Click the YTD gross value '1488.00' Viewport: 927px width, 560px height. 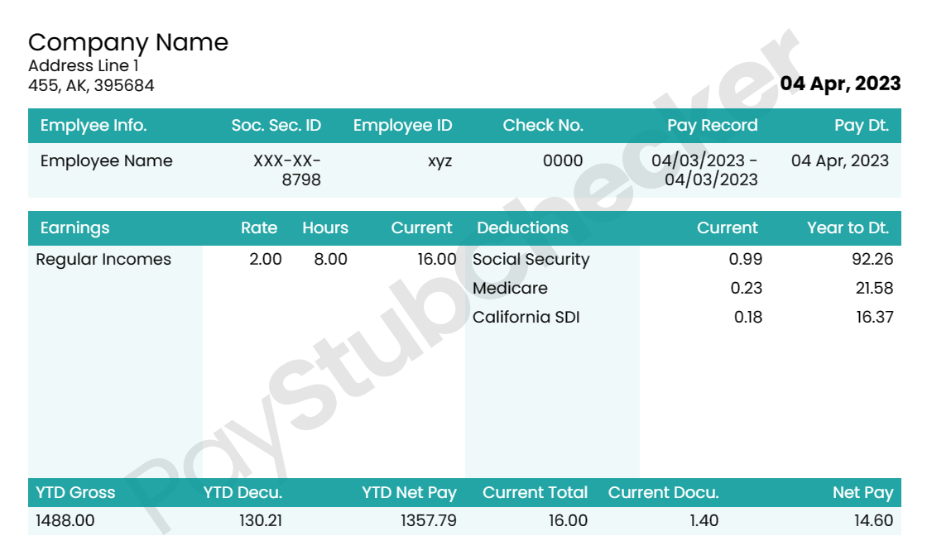coord(65,521)
